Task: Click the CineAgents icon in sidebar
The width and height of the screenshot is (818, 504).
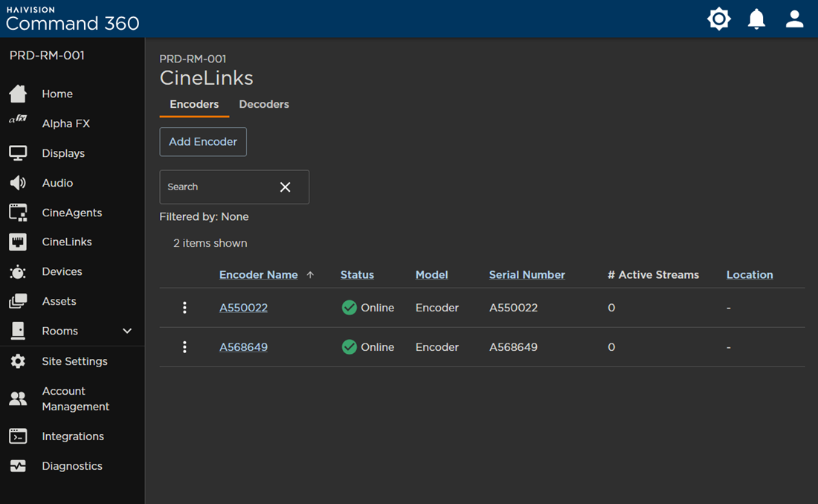Action: point(18,213)
